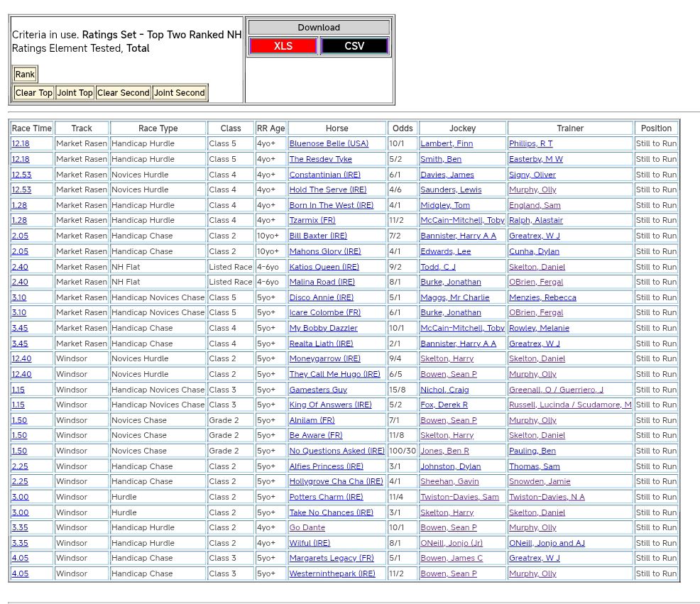View trainer Russell, Lucinda / Scudamore, M
The image size is (700, 604).
pos(569,405)
